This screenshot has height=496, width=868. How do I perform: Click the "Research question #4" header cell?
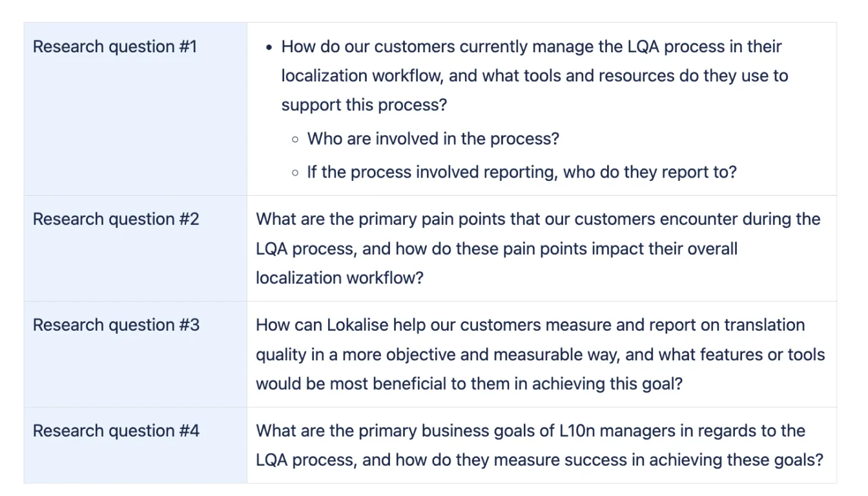116,431
